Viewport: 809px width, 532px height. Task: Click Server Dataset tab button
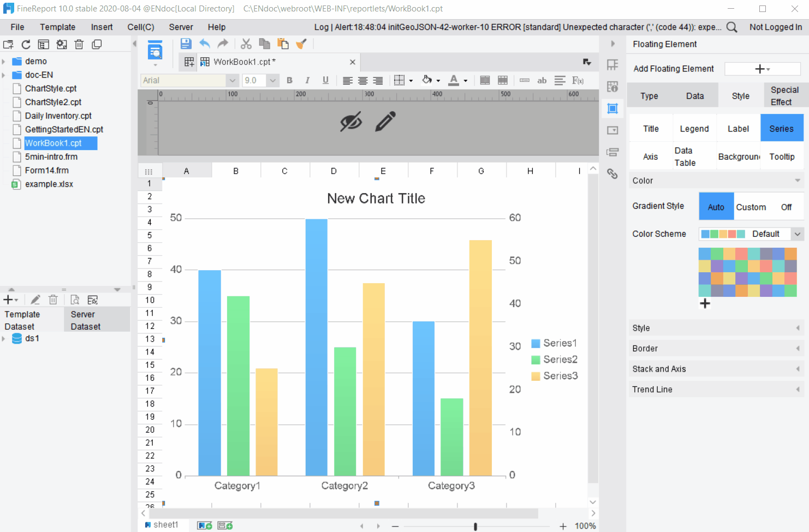click(x=98, y=320)
